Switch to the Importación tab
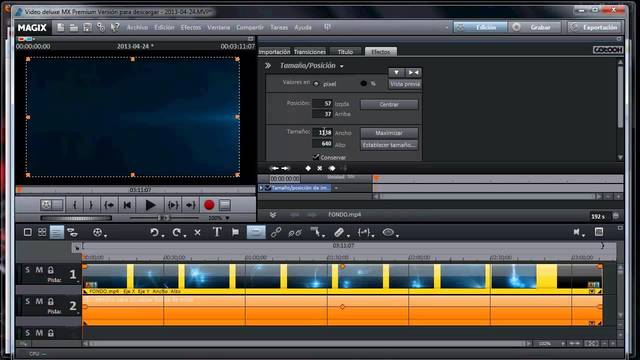The height and width of the screenshot is (360, 640). click(274, 52)
